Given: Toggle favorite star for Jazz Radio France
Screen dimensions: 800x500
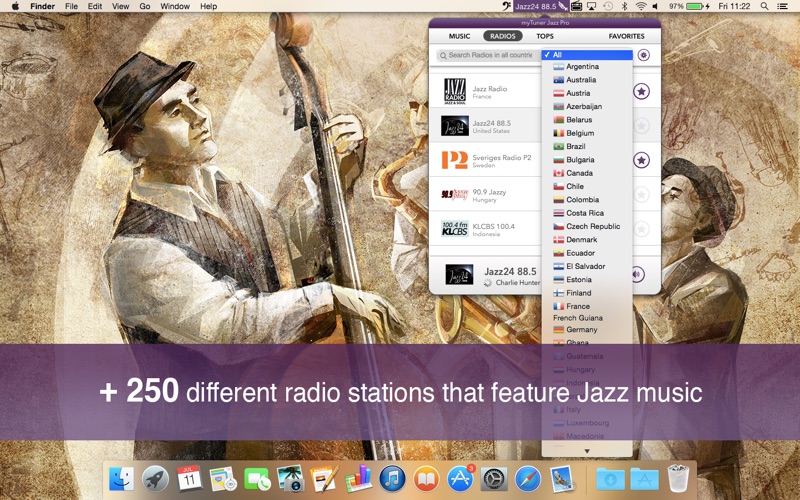Looking at the screenshot, I should coord(641,91).
